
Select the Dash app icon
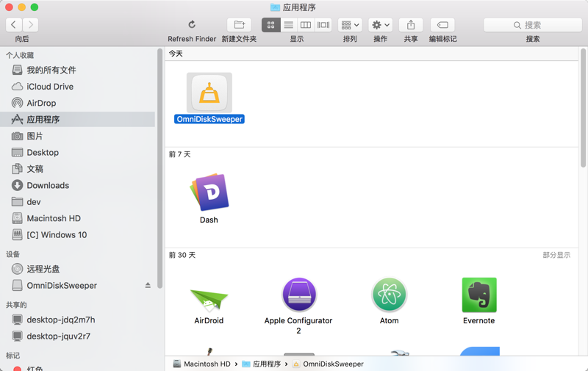tap(209, 192)
